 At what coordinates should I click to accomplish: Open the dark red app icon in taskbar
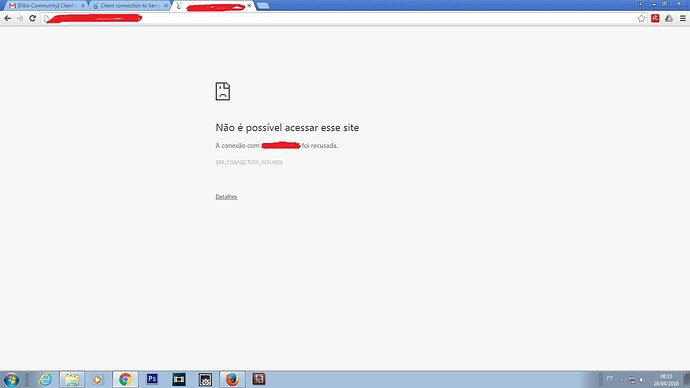point(259,379)
